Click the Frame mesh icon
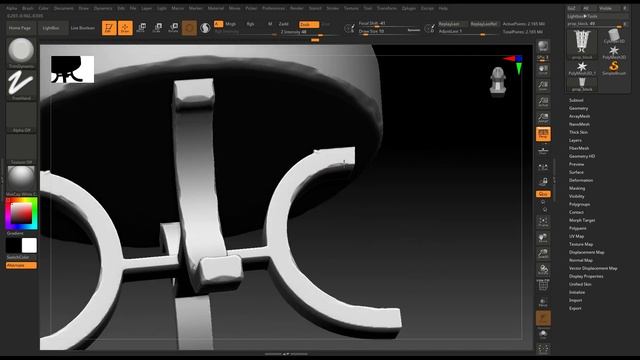The height and width of the screenshot is (360, 640). click(x=543, y=222)
